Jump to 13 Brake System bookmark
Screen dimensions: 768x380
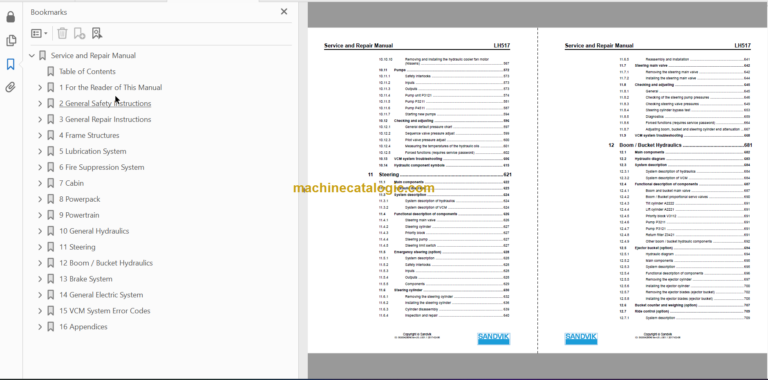(86, 279)
